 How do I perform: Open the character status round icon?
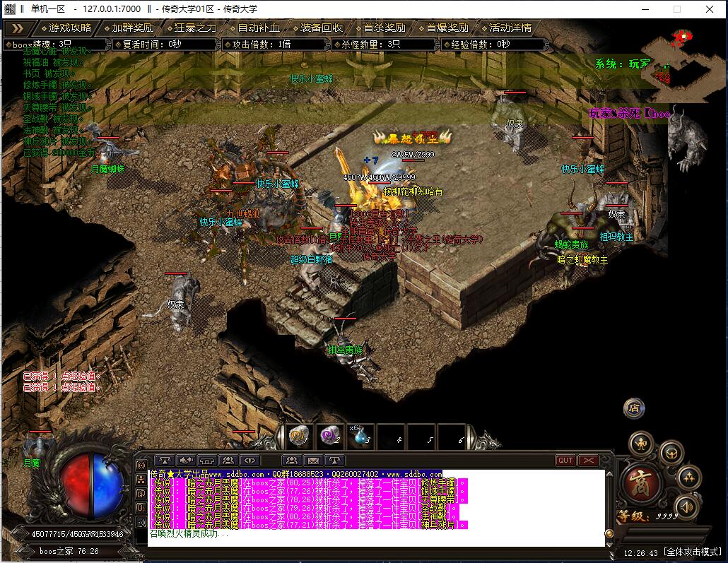pyautogui.click(x=641, y=444)
